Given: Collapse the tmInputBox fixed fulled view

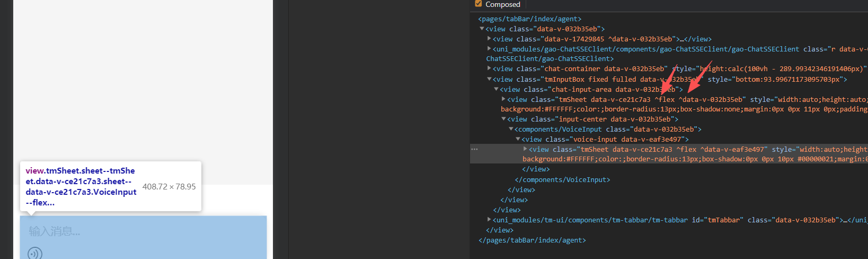Looking at the screenshot, I should (x=489, y=79).
